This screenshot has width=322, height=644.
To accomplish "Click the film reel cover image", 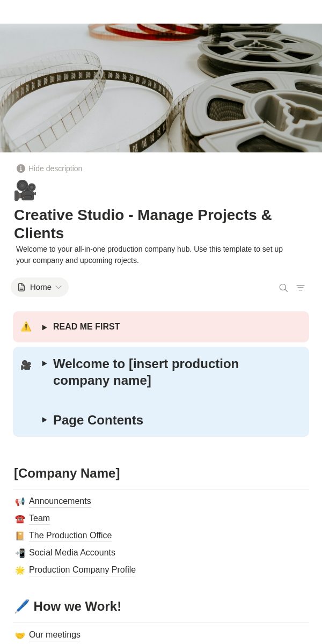I will tap(161, 88).
